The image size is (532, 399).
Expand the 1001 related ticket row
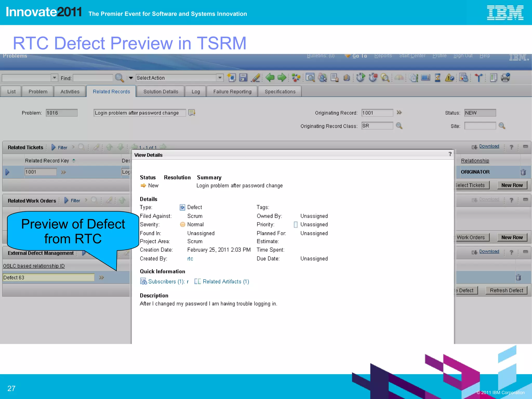tap(7, 172)
